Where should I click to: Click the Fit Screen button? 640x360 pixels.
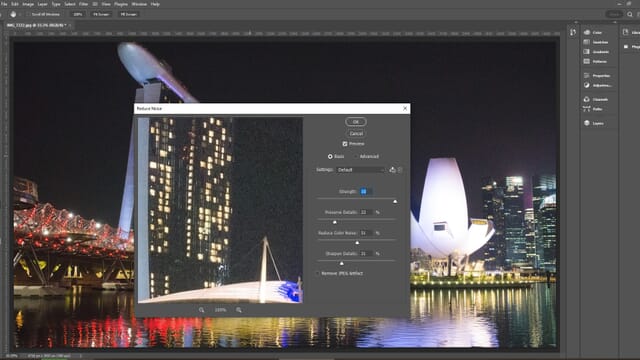tap(101, 14)
